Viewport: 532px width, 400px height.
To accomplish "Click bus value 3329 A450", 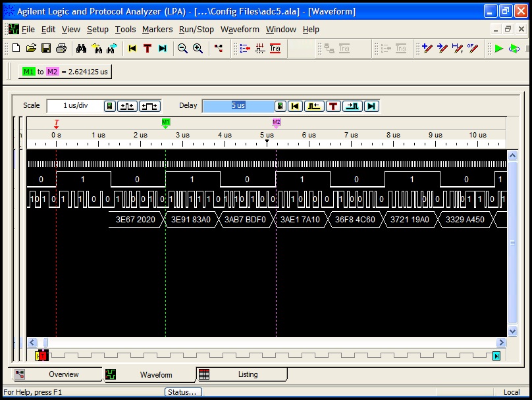I will point(465,219).
